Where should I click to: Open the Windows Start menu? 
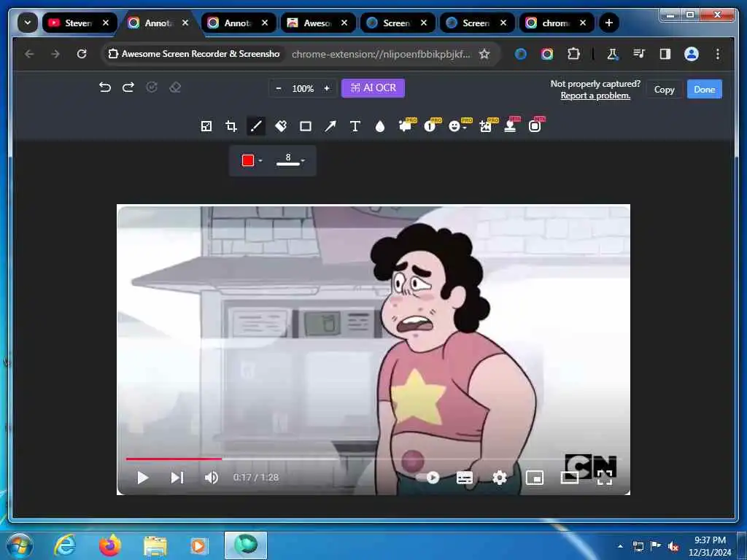pyautogui.click(x=20, y=545)
